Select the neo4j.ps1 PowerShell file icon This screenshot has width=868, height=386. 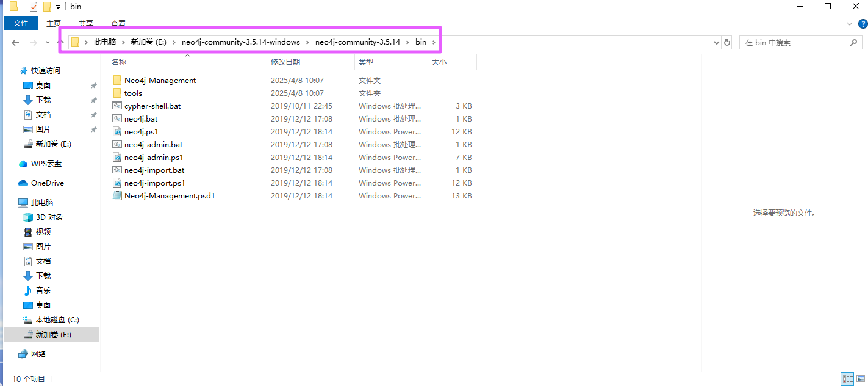pyautogui.click(x=118, y=131)
